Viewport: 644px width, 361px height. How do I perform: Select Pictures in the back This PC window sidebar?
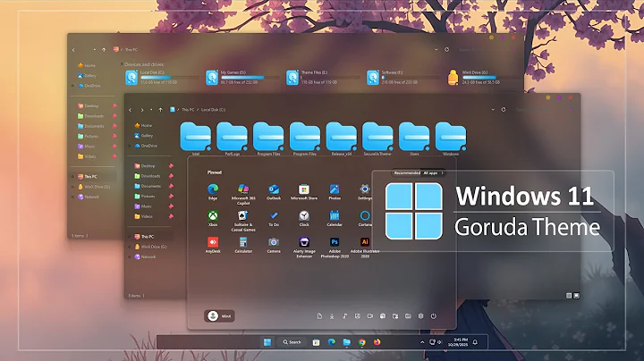(88, 136)
